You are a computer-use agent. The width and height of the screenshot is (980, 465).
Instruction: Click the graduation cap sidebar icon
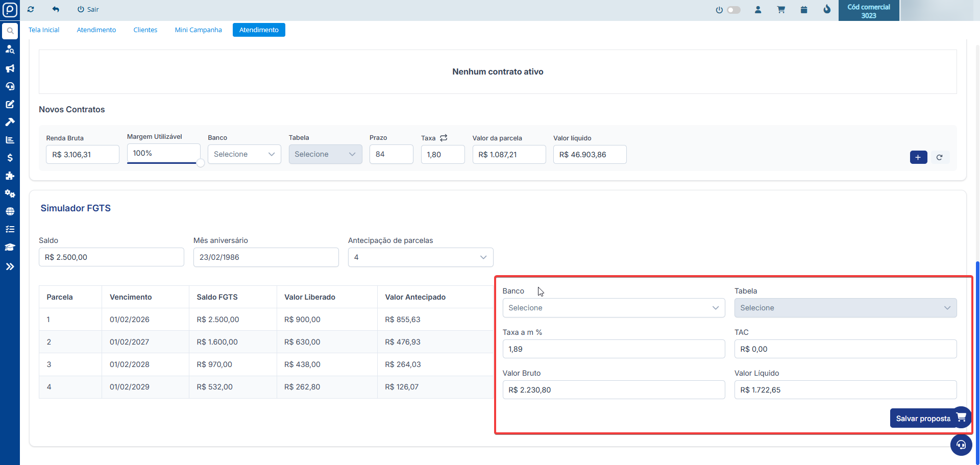coord(10,247)
